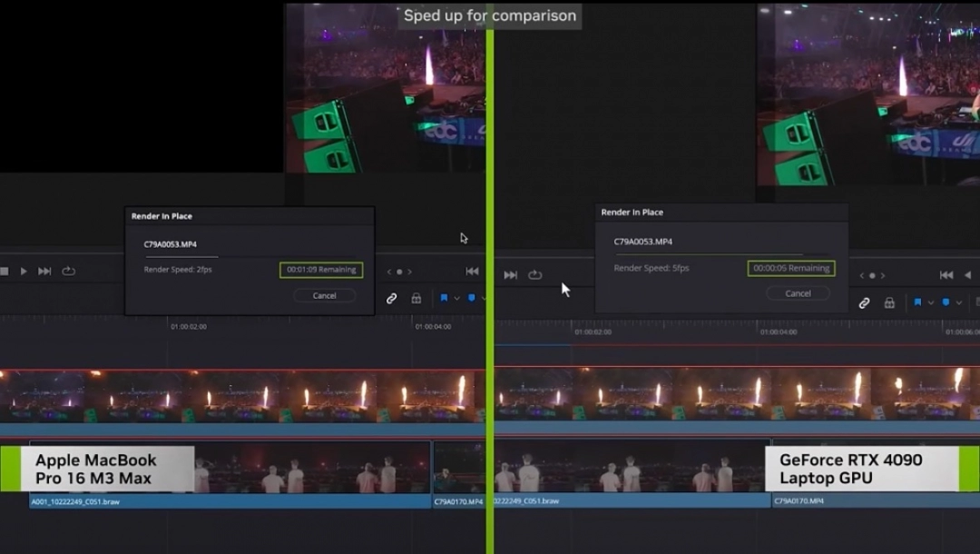Image resolution: width=980 pixels, height=554 pixels.
Task: Open the flag color dropdown on the RTX 4090 side
Action: click(x=931, y=303)
